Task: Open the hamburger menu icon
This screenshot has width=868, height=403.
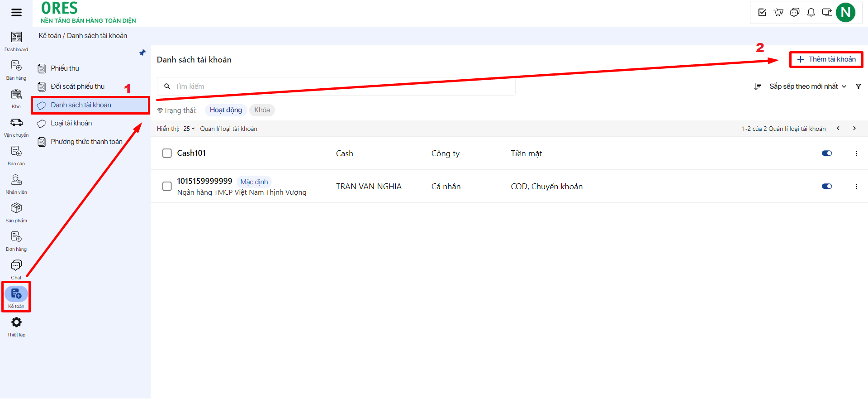Action: [16, 12]
